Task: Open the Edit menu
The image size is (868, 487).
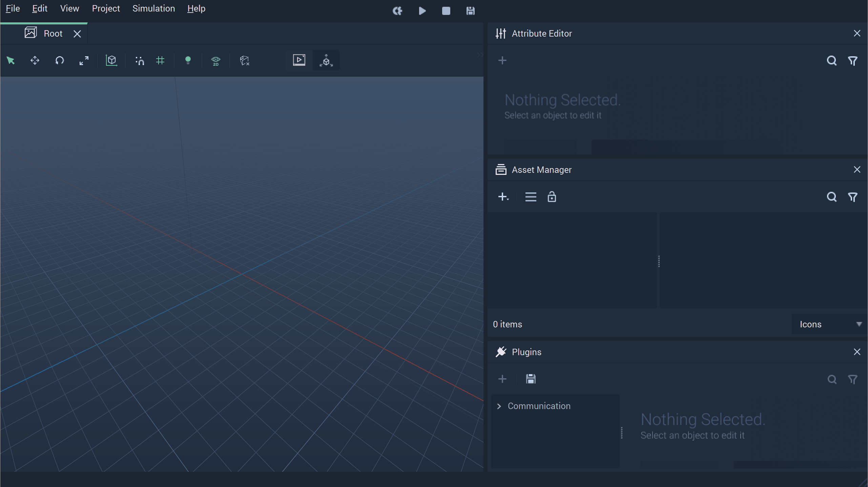Action: click(40, 8)
